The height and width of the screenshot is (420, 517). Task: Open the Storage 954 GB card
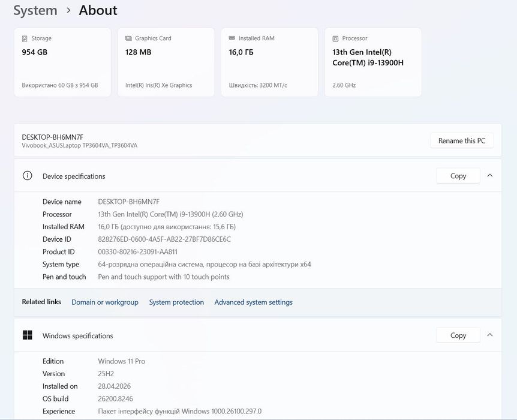pos(62,62)
